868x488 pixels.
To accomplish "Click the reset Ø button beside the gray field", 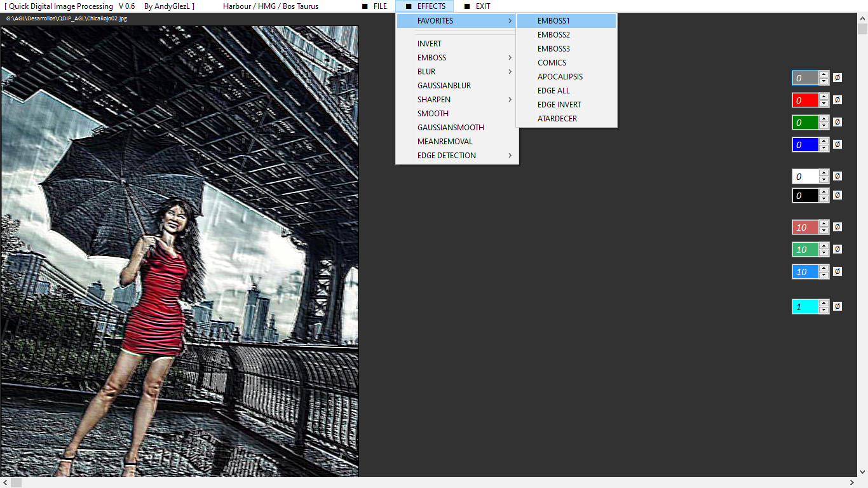I will coord(837,78).
